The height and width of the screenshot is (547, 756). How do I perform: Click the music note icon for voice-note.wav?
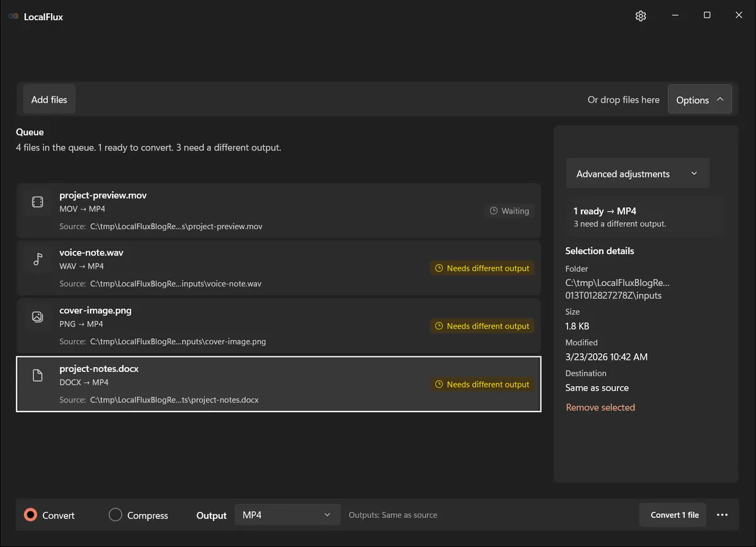(38, 259)
